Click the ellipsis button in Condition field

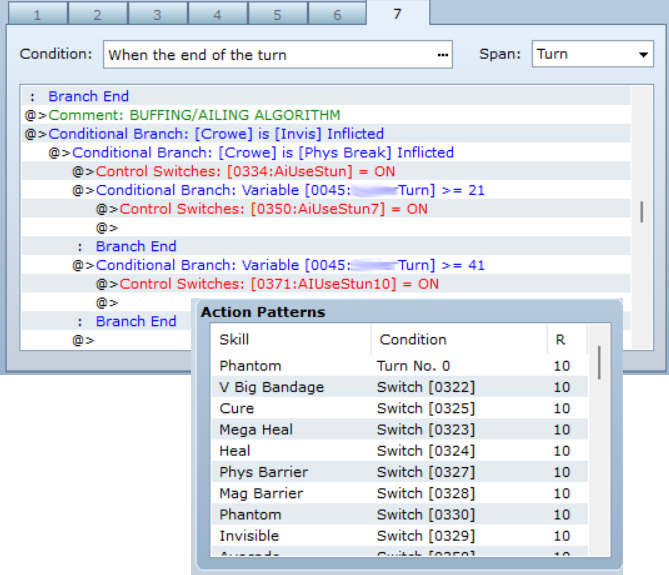point(442,55)
